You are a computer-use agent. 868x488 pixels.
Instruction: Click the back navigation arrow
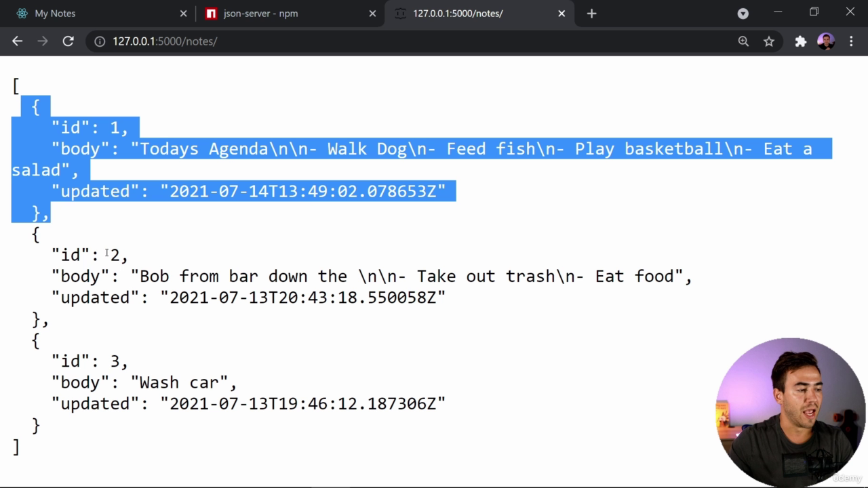coord(17,41)
